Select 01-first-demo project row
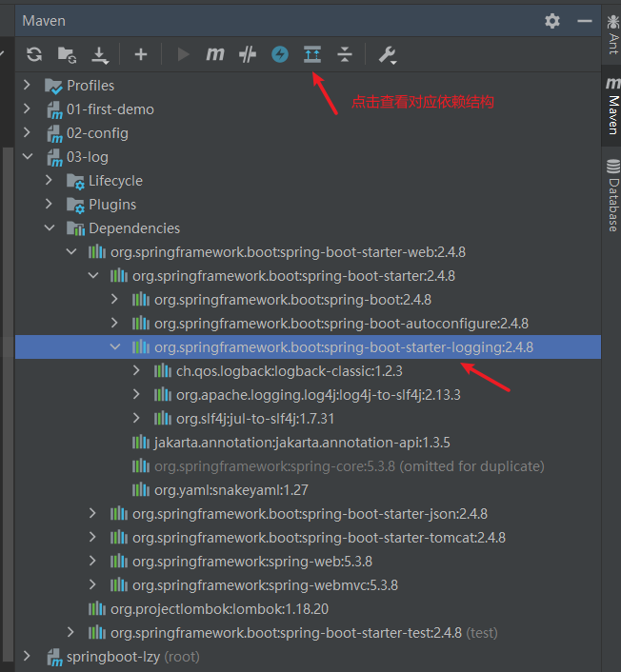 [x=308, y=109]
